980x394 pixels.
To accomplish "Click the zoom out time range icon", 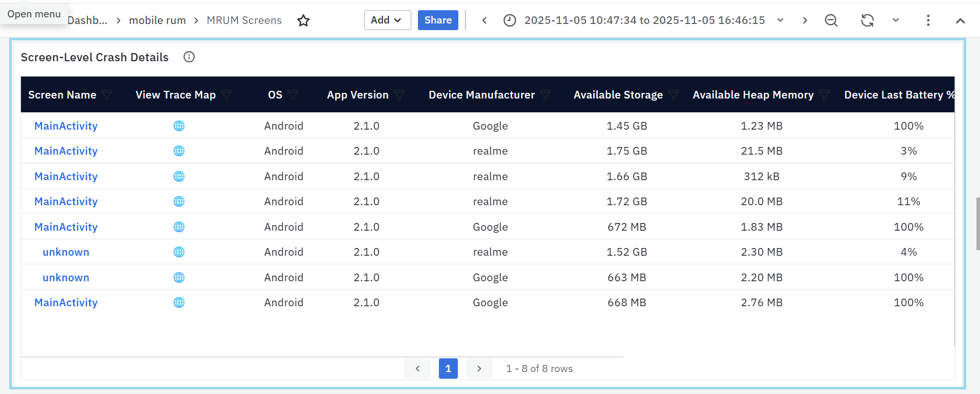I will click(831, 20).
